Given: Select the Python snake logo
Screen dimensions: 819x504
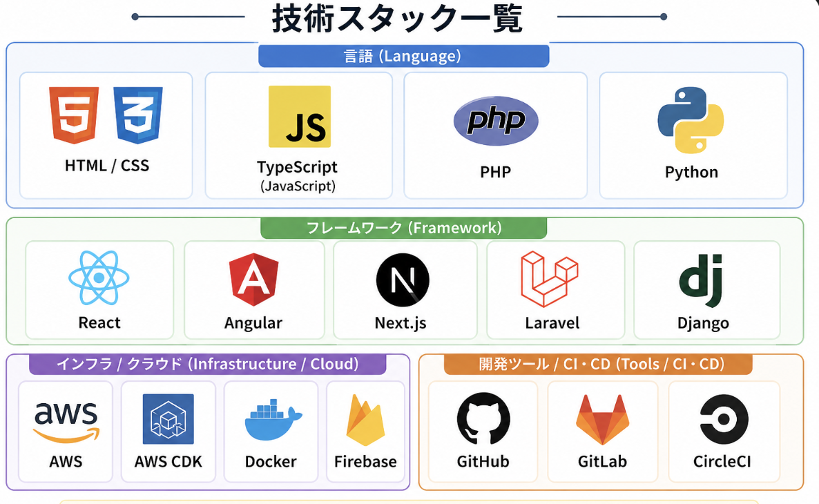Looking at the screenshot, I should point(691,120).
